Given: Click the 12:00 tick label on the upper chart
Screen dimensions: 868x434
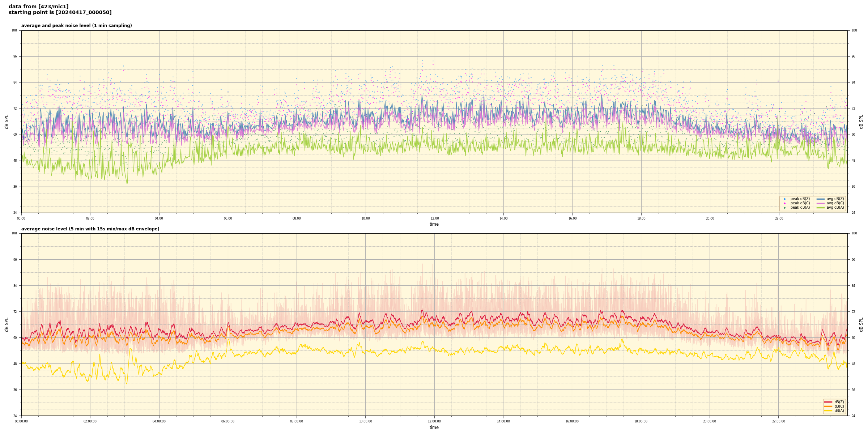Looking at the screenshot, I should point(434,218).
